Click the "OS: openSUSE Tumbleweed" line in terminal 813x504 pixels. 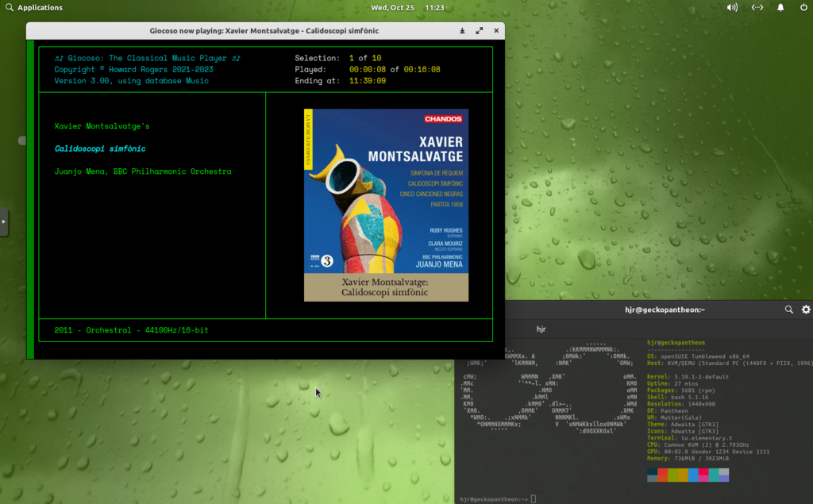point(698,356)
